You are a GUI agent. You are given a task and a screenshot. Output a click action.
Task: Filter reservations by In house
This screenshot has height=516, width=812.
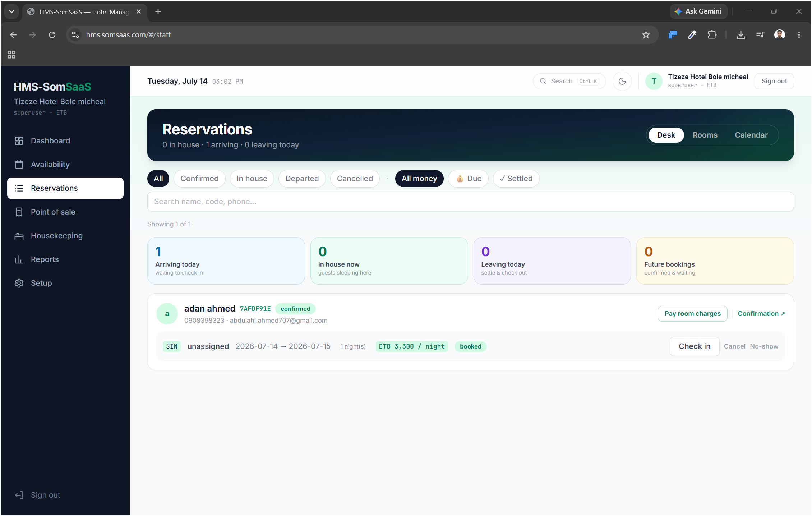pyautogui.click(x=252, y=179)
